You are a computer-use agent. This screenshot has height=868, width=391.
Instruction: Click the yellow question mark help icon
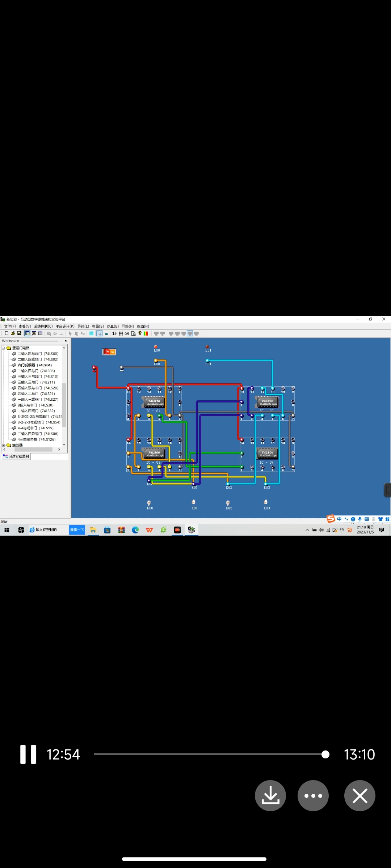point(140,333)
